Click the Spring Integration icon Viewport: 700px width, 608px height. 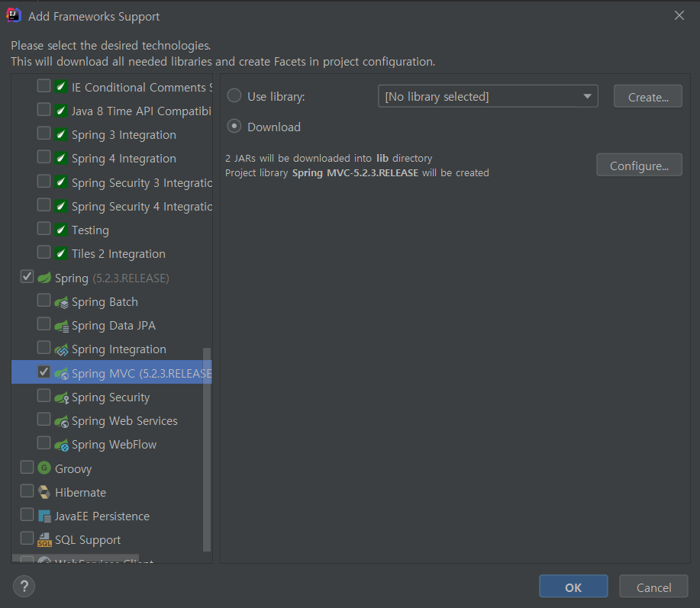62,349
